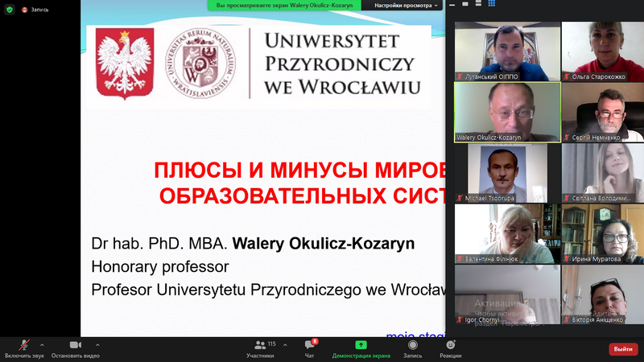
Task: Open the green encryption shield info icon
Action: (10, 10)
